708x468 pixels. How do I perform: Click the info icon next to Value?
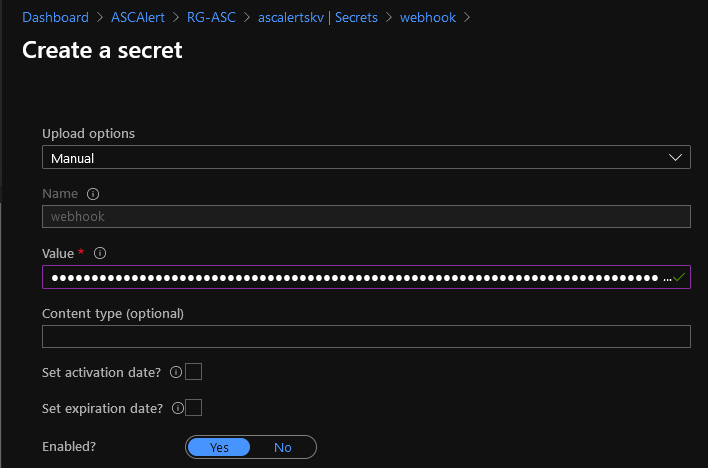click(x=100, y=254)
